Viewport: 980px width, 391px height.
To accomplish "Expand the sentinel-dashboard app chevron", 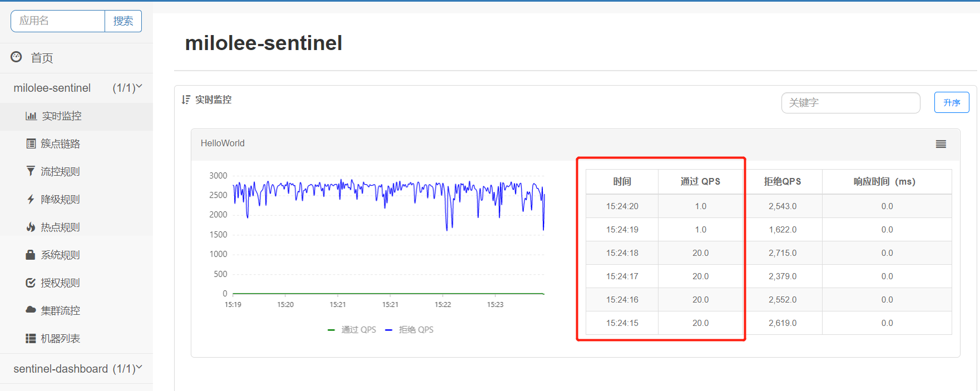I will coord(139,367).
